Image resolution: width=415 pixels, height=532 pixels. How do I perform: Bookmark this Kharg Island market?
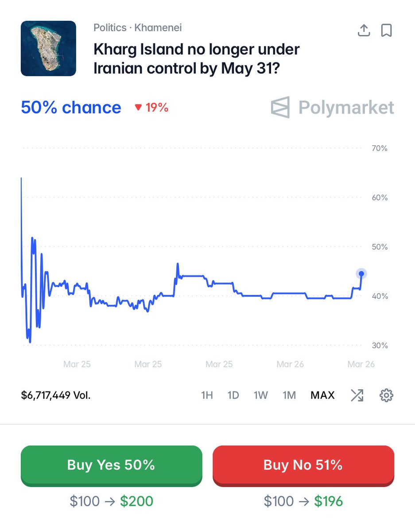387,31
